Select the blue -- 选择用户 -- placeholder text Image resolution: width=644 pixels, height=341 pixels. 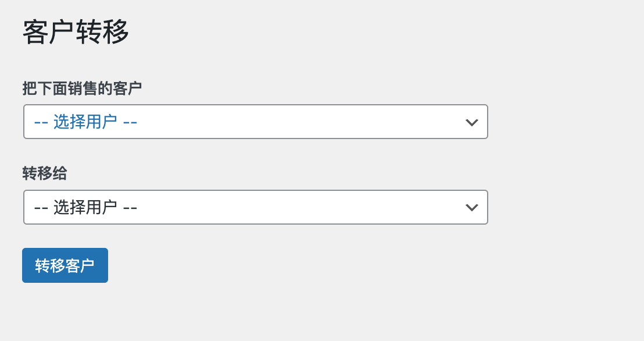(86, 122)
